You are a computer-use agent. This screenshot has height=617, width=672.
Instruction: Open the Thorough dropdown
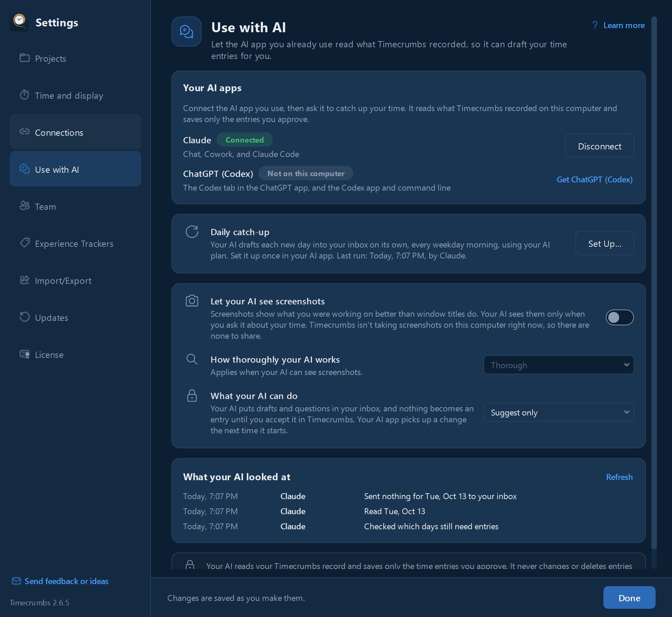click(559, 365)
